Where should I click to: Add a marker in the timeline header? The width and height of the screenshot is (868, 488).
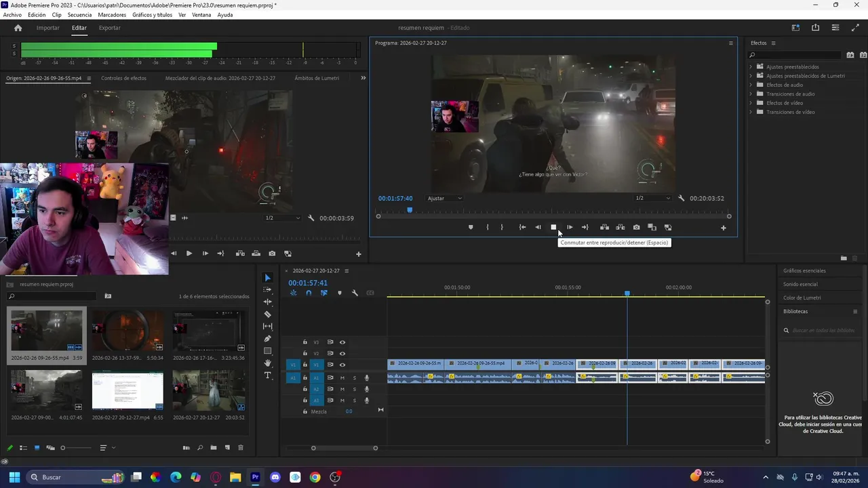[x=340, y=293]
